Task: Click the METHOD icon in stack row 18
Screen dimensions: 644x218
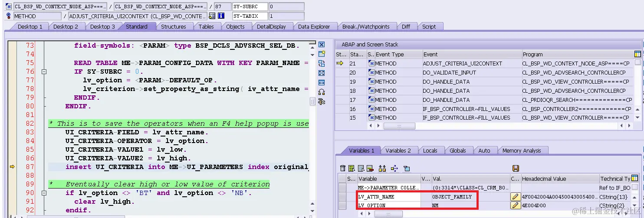Action: pos(371,91)
